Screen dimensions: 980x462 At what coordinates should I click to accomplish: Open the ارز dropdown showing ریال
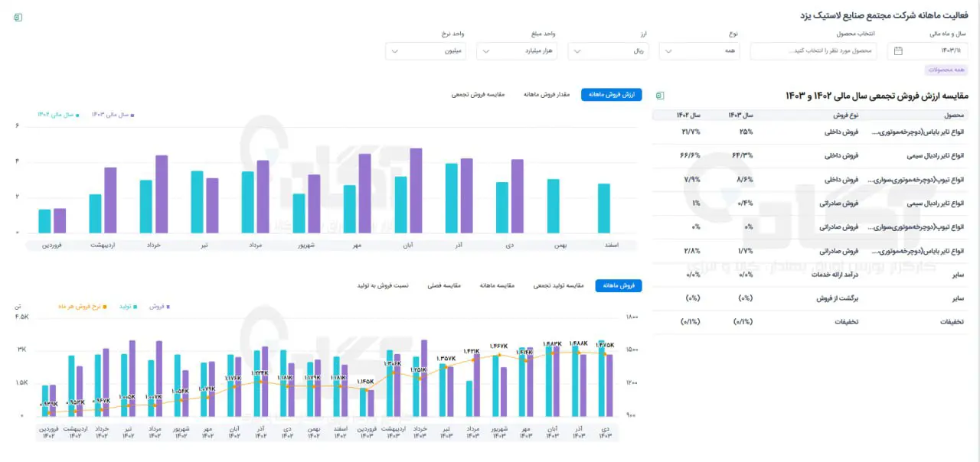[608, 51]
